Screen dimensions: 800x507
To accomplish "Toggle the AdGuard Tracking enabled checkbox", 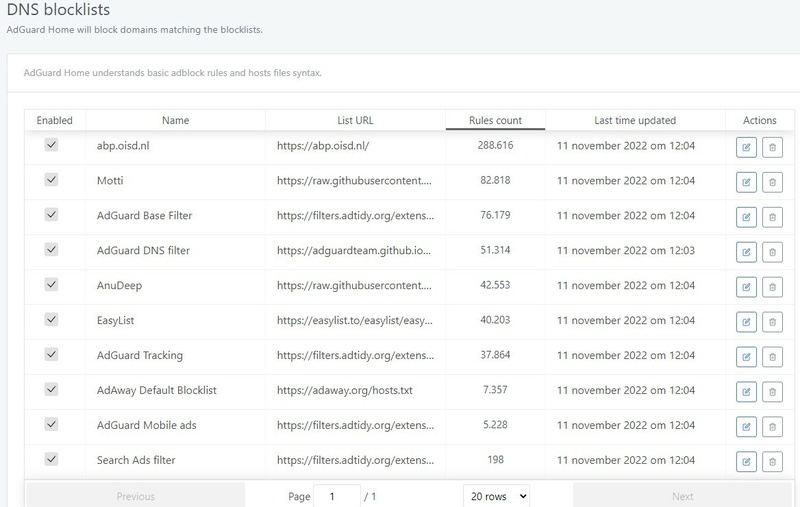I will 51,354.
